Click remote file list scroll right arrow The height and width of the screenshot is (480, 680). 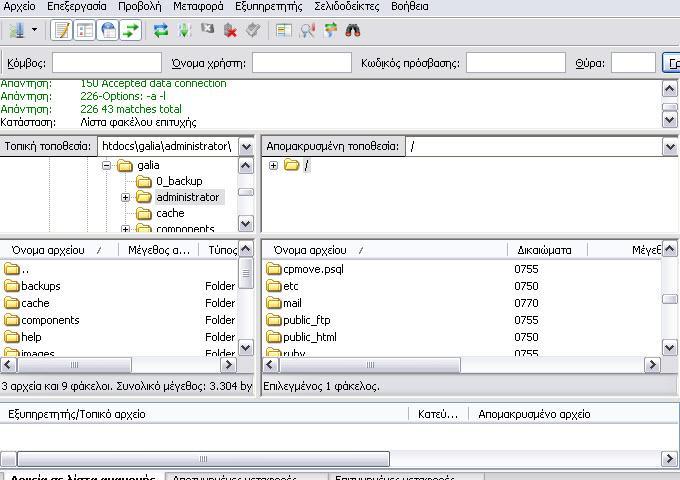(652, 365)
